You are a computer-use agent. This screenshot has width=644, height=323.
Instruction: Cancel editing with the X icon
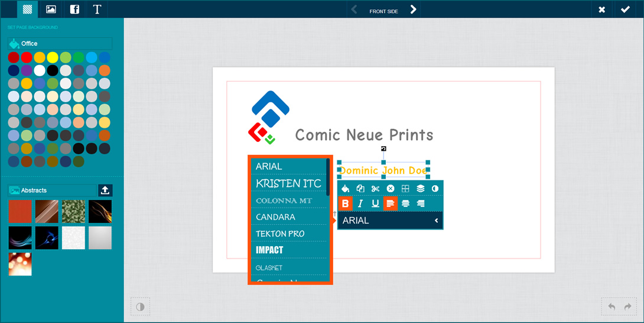pos(601,9)
